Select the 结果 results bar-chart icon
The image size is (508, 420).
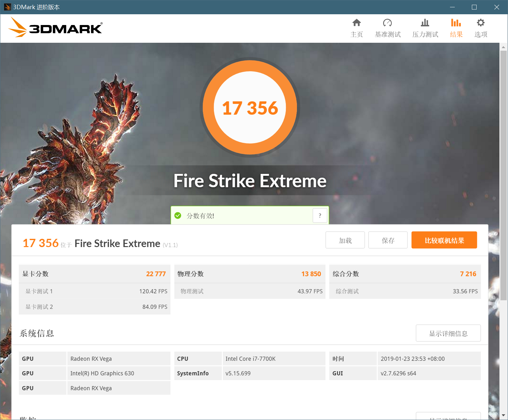(x=456, y=23)
